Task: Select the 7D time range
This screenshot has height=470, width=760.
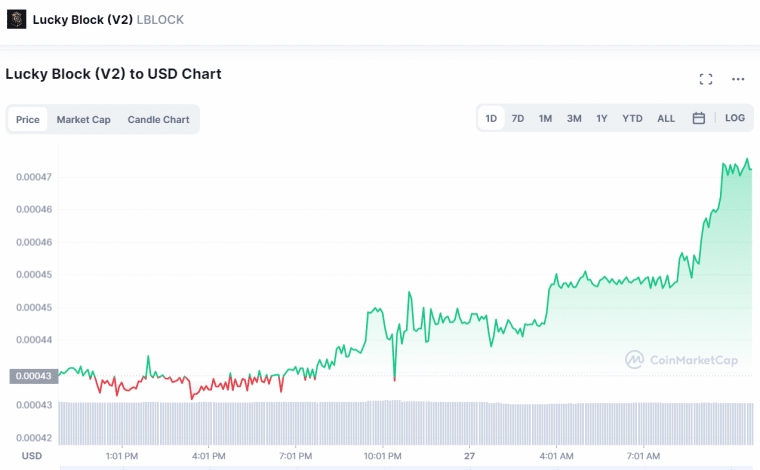Action: click(x=518, y=118)
